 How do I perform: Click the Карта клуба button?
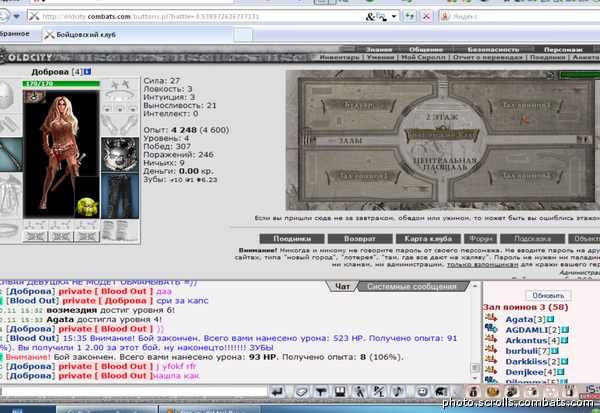(428, 238)
